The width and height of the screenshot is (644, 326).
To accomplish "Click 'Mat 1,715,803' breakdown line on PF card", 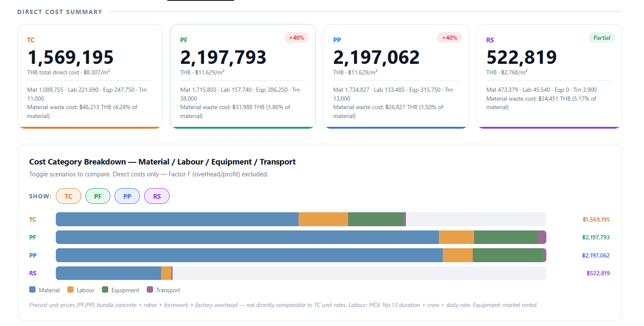I will [x=240, y=94].
